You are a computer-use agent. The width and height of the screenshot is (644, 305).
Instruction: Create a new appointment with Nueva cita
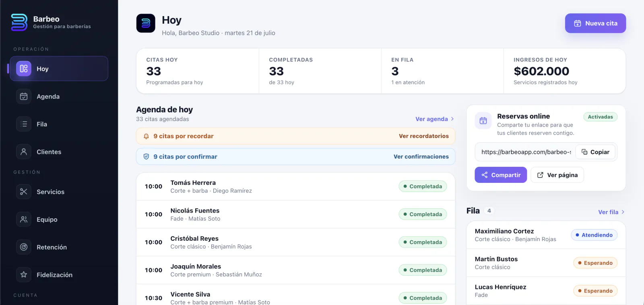(x=595, y=23)
